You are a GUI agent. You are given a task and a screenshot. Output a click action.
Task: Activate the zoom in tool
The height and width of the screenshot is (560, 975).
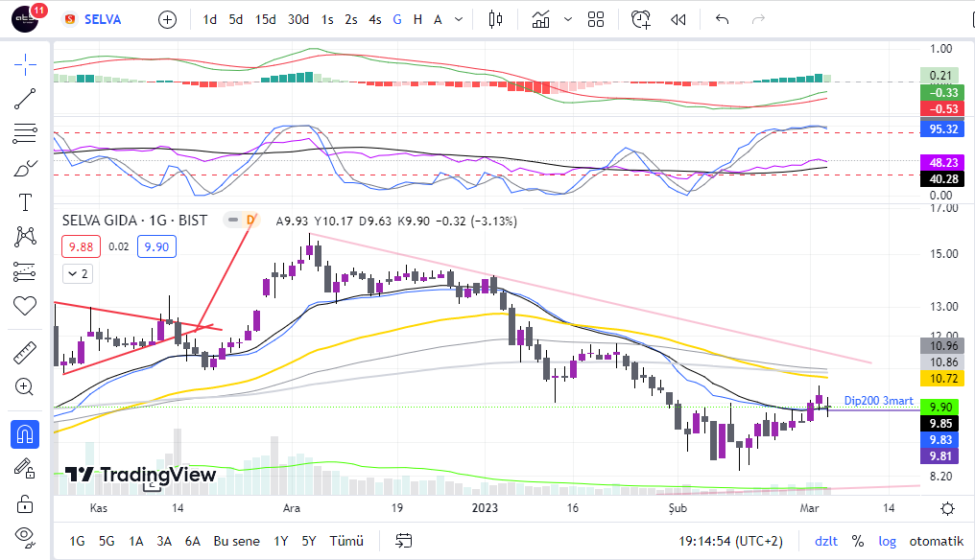pos(25,387)
